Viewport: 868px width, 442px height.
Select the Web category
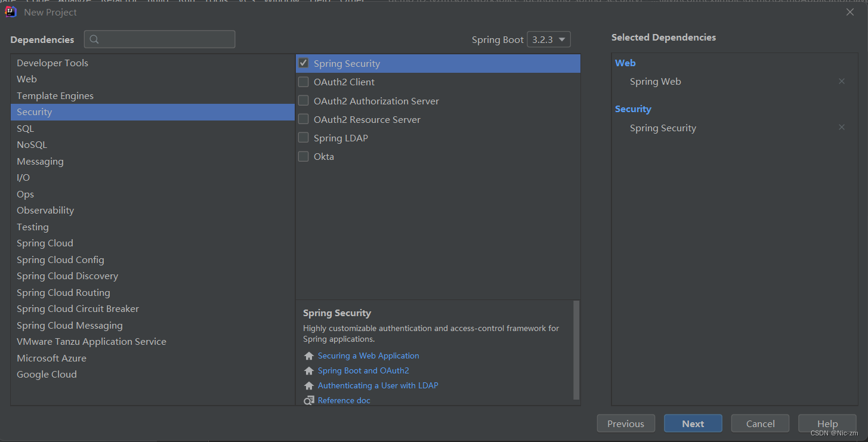[27, 79]
